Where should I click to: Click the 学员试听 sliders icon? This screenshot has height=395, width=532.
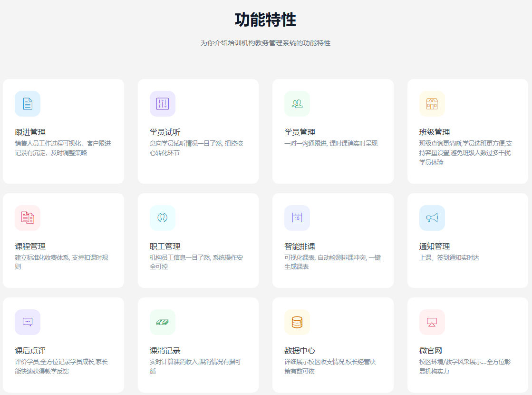coord(163,104)
